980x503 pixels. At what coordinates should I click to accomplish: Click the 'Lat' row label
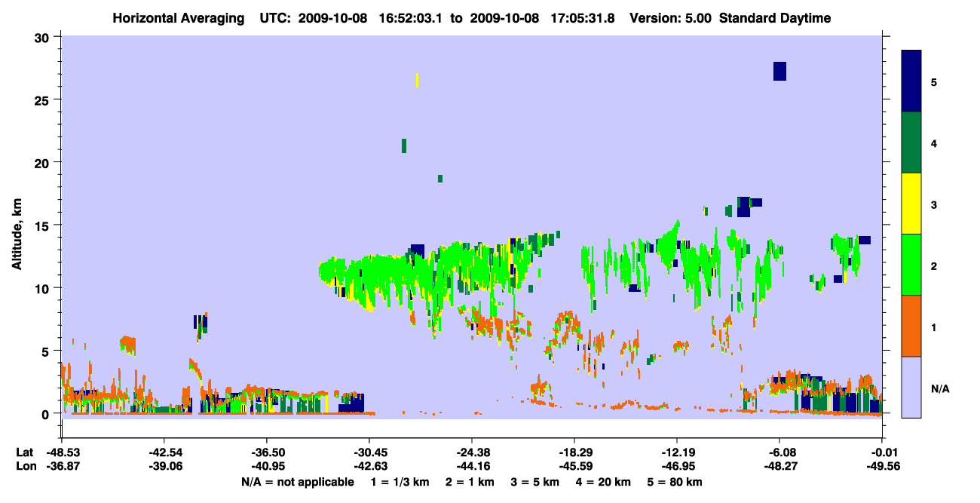click(x=25, y=452)
